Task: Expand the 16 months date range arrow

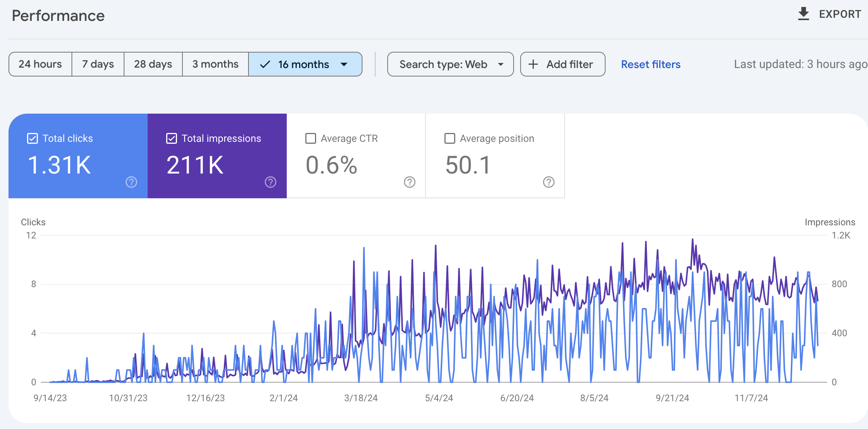Action: (344, 65)
